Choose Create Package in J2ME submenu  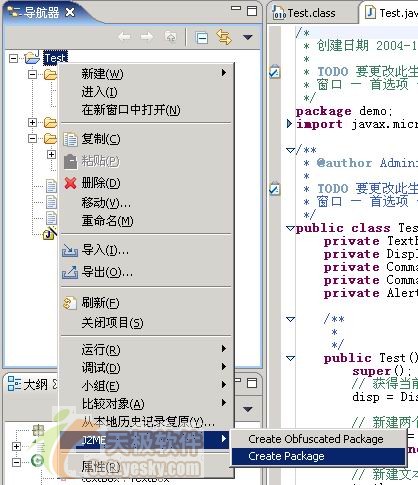click(x=318, y=456)
